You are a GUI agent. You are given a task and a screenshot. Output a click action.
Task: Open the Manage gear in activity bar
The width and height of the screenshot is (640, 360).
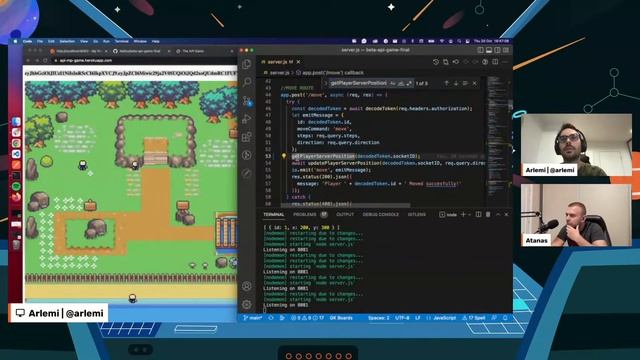[247, 304]
